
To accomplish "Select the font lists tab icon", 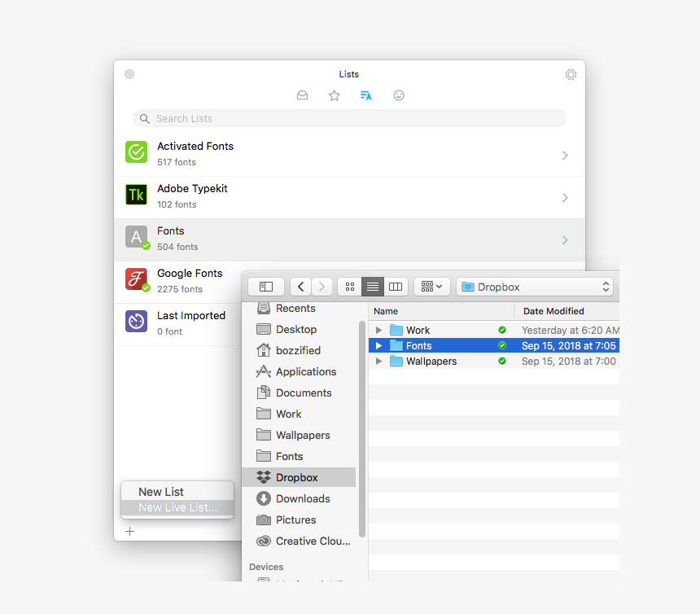I will [366, 95].
